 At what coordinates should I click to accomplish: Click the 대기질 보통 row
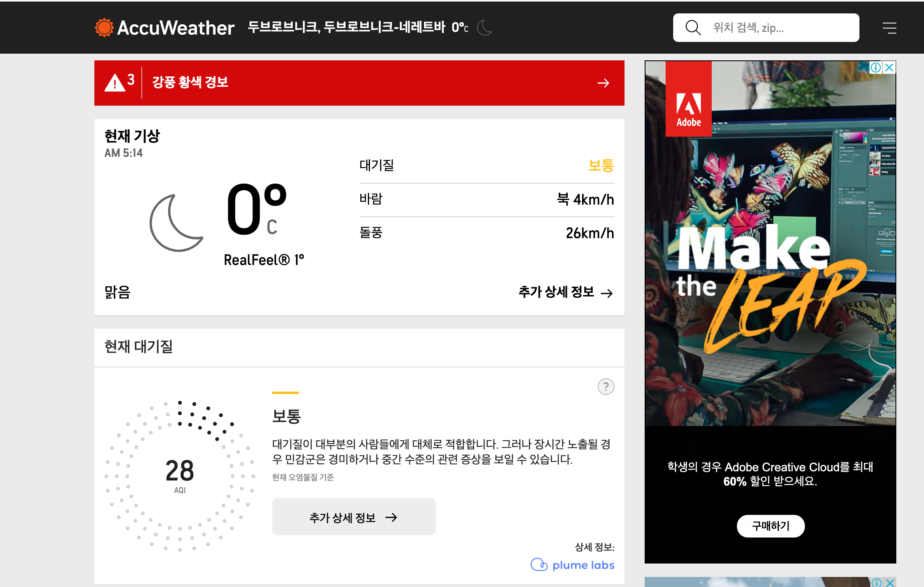click(487, 166)
